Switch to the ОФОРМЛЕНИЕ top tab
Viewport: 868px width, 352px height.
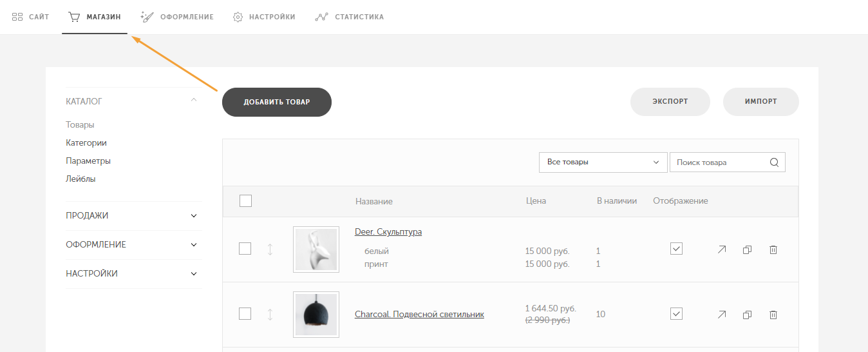point(177,17)
